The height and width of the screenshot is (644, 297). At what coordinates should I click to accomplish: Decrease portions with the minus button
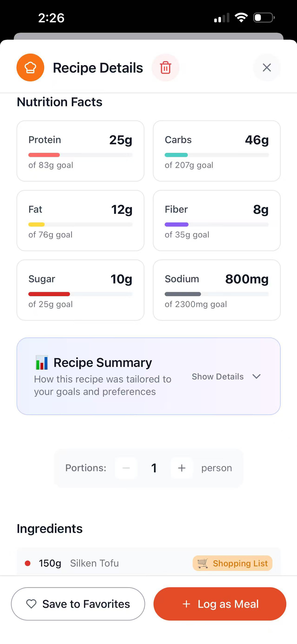pos(126,468)
